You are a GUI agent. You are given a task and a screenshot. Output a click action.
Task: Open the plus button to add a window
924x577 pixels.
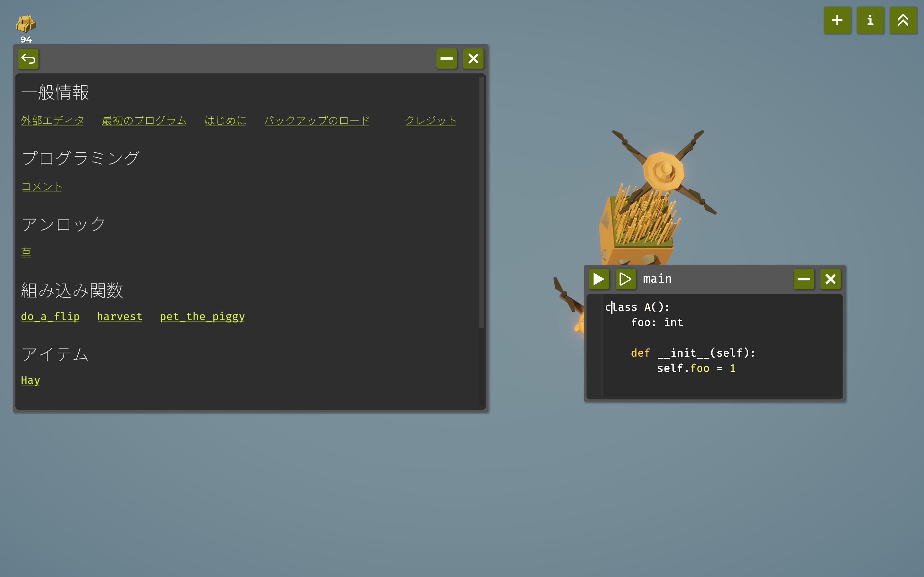(x=837, y=20)
